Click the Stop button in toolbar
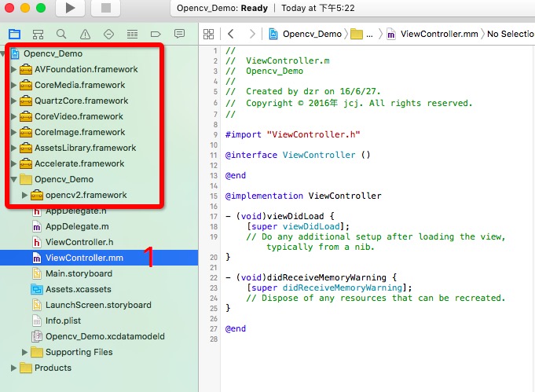Viewport: 535px width, 392px height. [106, 8]
